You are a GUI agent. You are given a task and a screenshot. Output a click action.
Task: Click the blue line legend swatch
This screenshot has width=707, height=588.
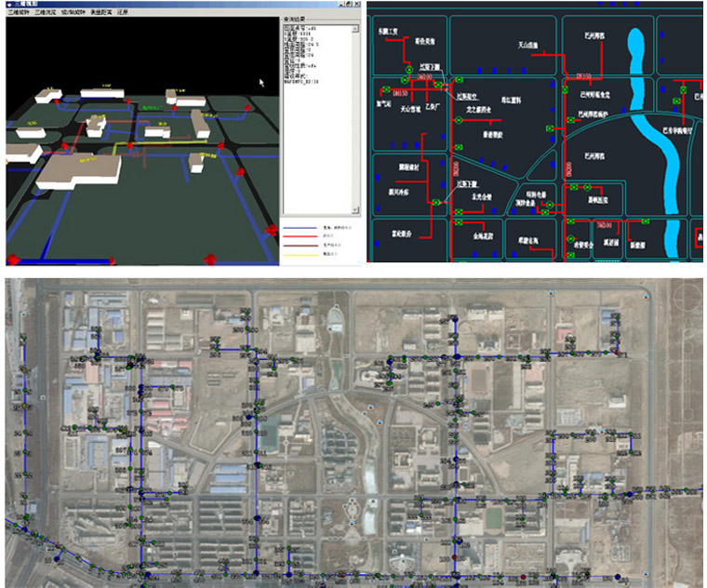(x=300, y=228)
